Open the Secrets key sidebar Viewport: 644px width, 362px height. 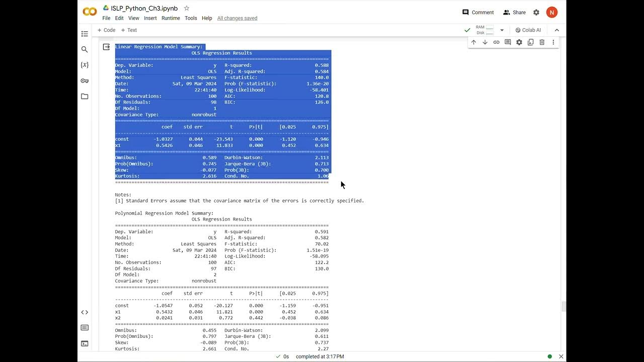(x=85, y=80)
